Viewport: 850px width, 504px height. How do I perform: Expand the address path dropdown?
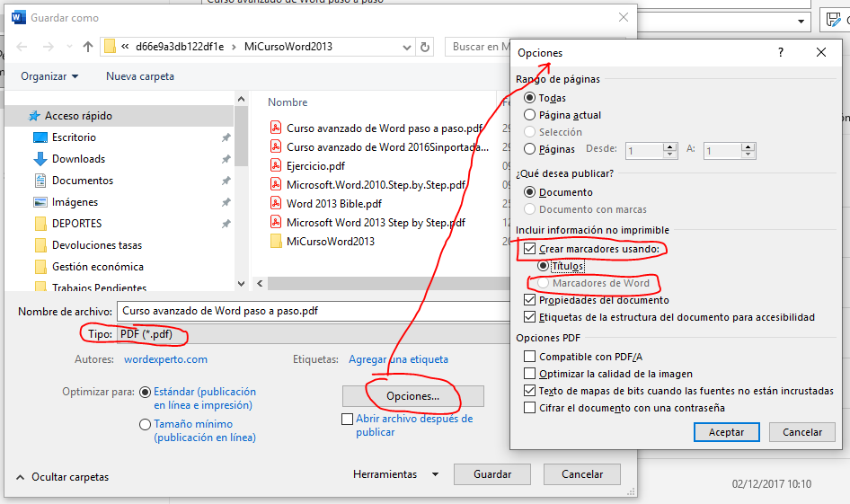pos(407,47)
